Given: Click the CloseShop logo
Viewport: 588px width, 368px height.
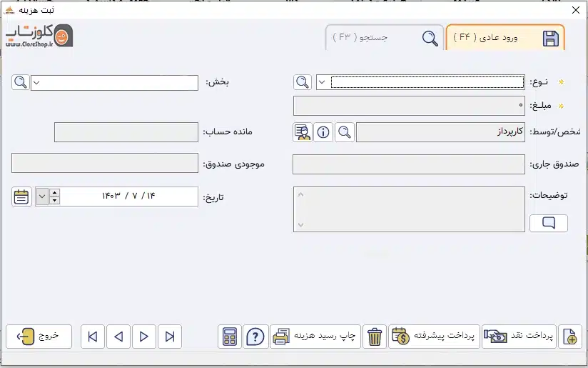Looking at the screenshot, I should click(x=39, y=36).
